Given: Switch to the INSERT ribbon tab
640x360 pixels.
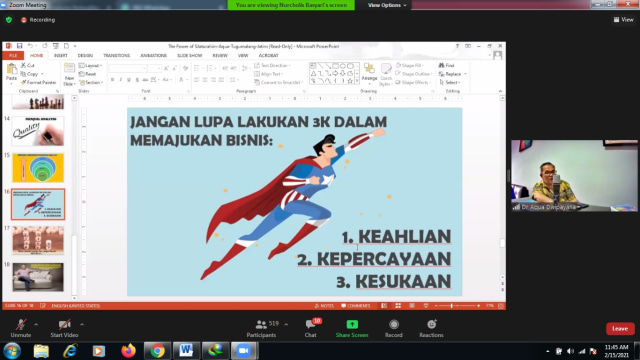Looking at the screenshot, I should [61, 56].
